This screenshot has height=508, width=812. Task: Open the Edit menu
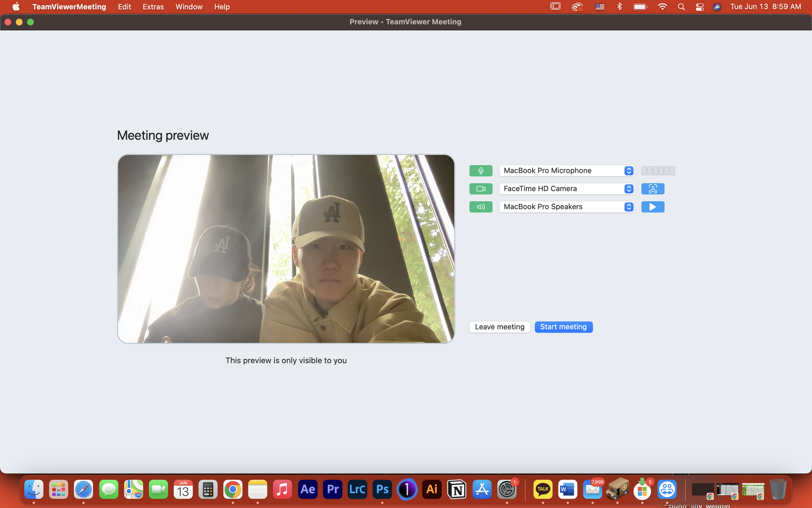[x=124, y=7]
